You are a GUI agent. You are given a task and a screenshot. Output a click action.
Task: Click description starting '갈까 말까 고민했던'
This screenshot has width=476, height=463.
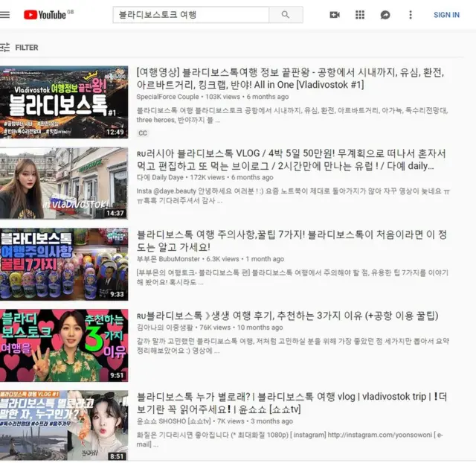coord(292,345)
